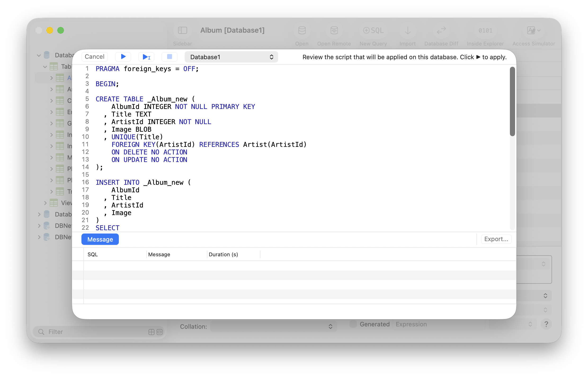Collapse the Tables tree node
Viewport: 588px width, 378px height.
45,67
